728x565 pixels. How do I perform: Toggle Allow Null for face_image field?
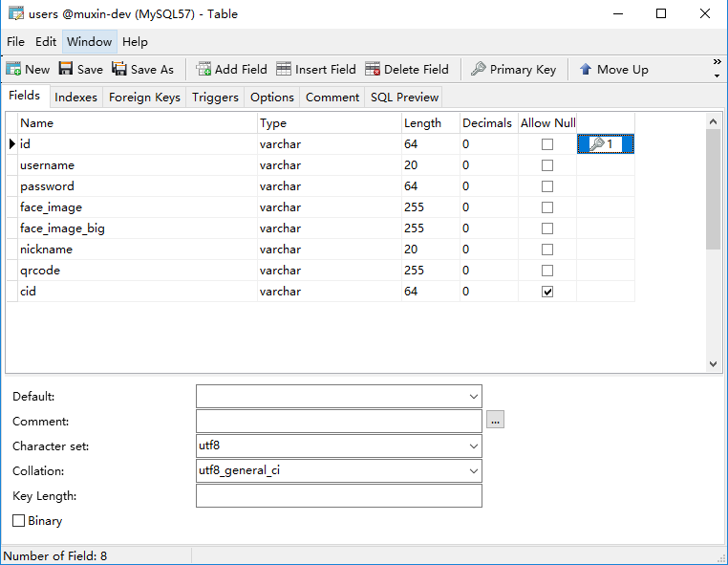(x=547, y=207)
